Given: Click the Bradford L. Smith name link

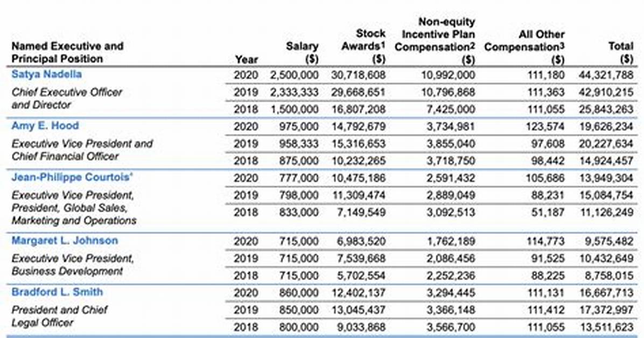Looking at the screenshot, I should point(57,292).
